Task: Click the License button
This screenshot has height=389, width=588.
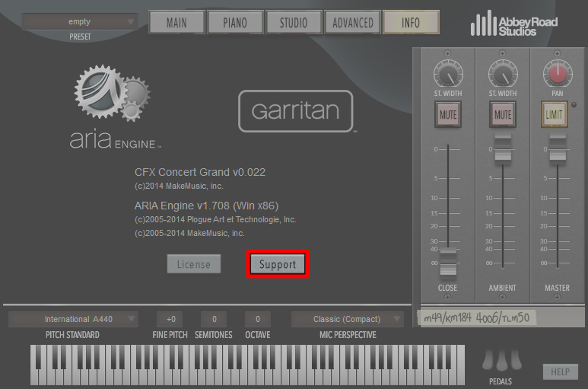Action: (194, 264)
